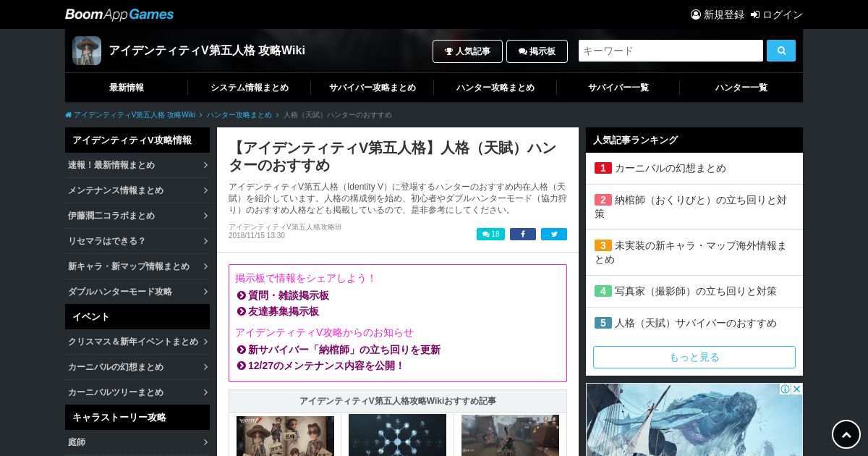Open 新キャラ・新マップ情報まとめ sidebar item

point(137,266)
